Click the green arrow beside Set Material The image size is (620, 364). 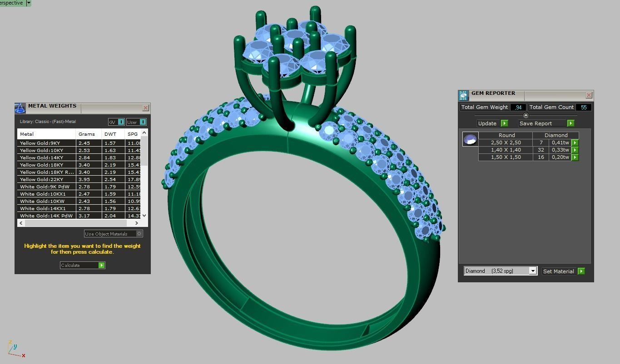[x=581, y=271]
